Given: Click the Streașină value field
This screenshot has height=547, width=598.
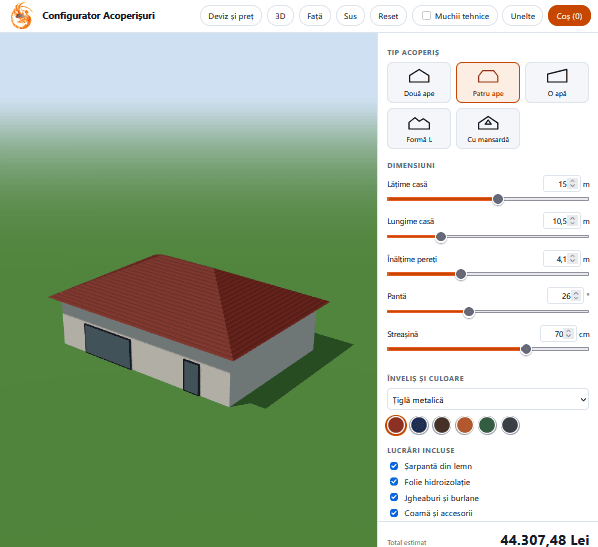Looking at the screenshot, I should 558,334.
